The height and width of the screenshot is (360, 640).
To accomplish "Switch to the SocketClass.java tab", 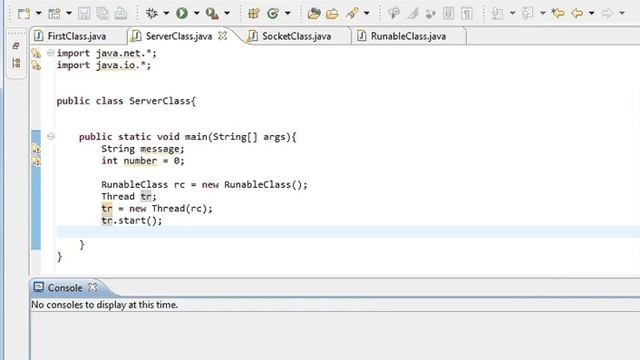I will click(x=296, y=36).
